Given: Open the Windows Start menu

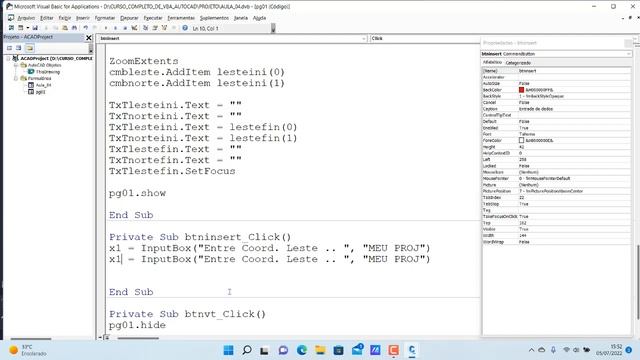Looking at the screenshot, I should 229,350.
